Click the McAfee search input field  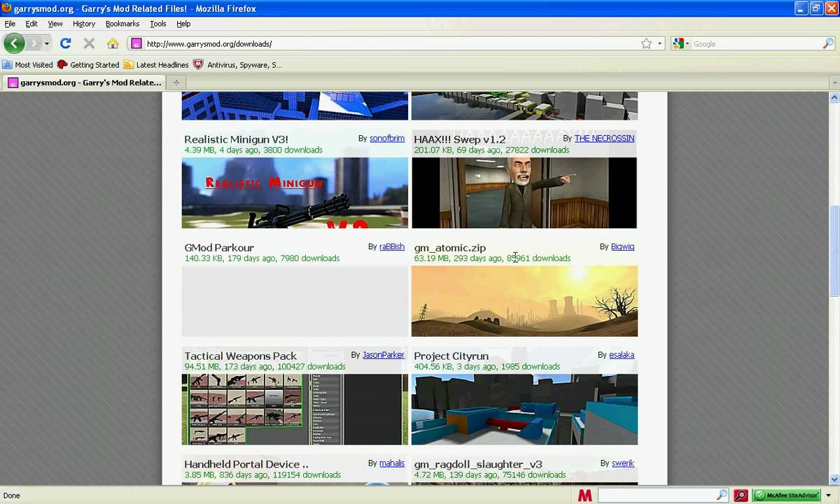tap(657, 495)
